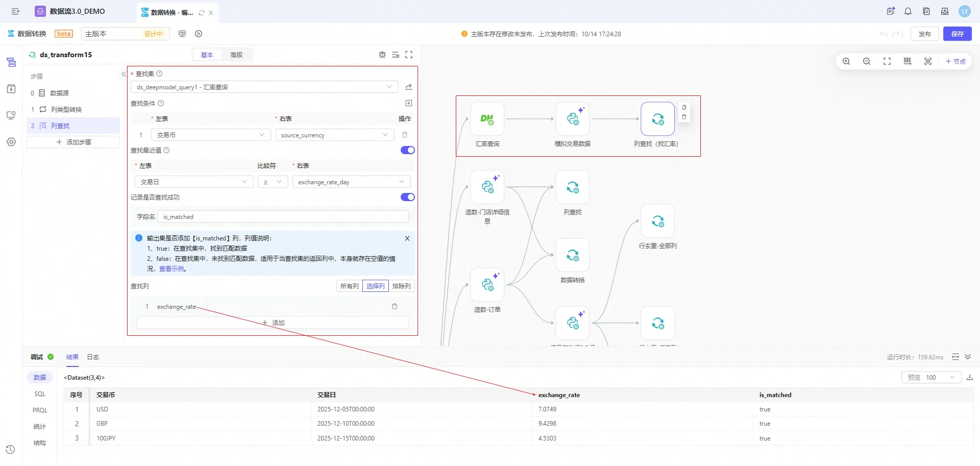Click the zoom in canvas icon
Viewport: 980px width, 466px height.
coord(846,61)
